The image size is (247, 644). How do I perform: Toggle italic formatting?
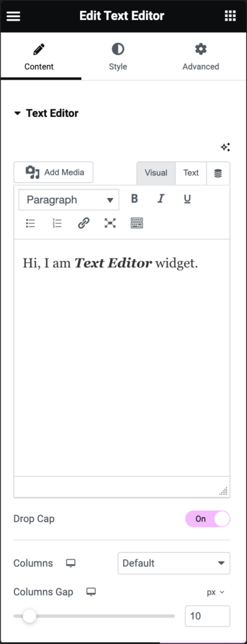click(161, 199)
